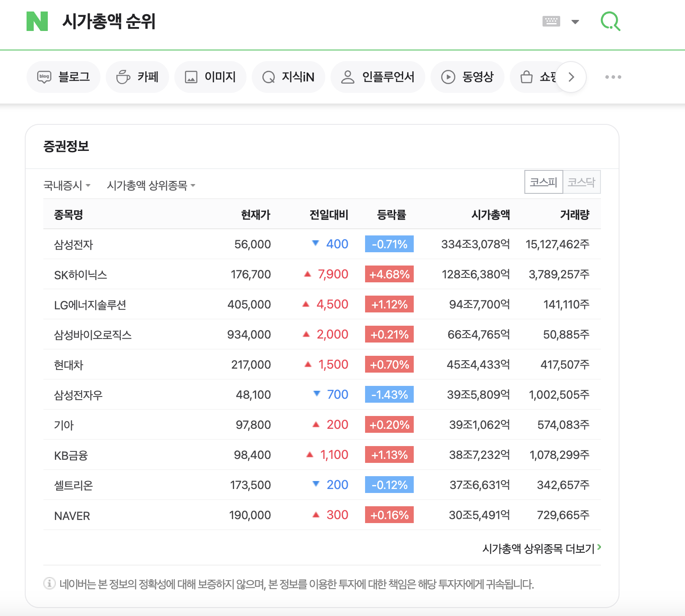Image resolution: width=685 pixels, height=616 pixels.
Task: Click the Naver logo
Action: [37, 21]
